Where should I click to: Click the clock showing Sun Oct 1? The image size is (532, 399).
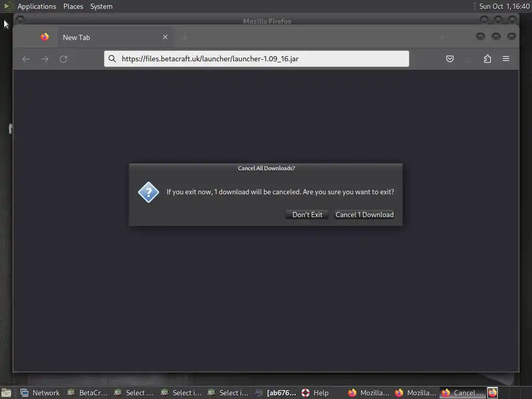click(x=504, y=6)
